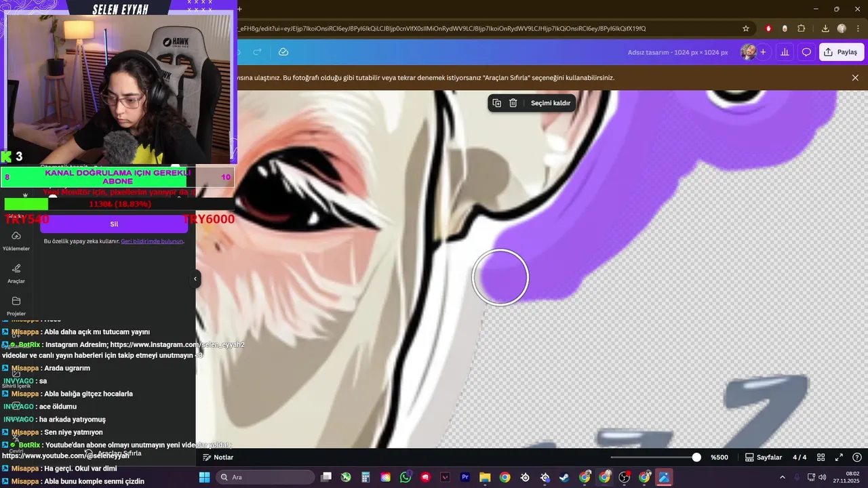Open the grid view icon
This screenshot has width=868, height=488.
pyautogui.click(x=821, y=457)
